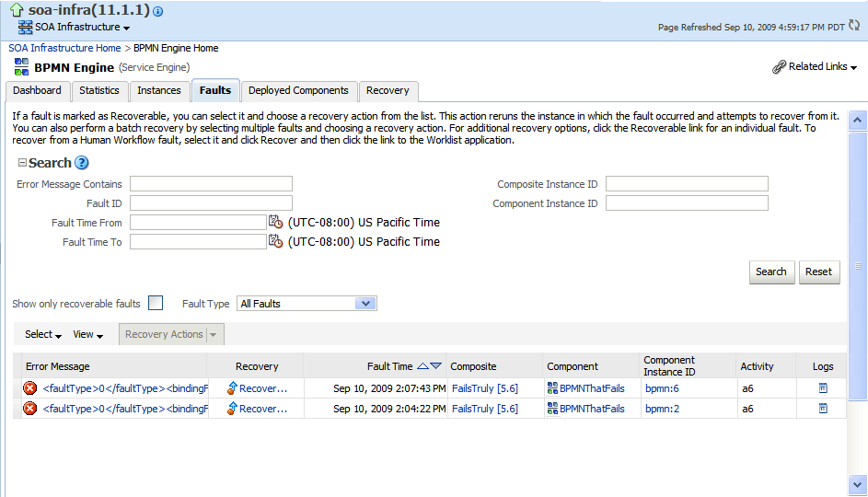
Task: Click the Reset button
Action: 818,272
